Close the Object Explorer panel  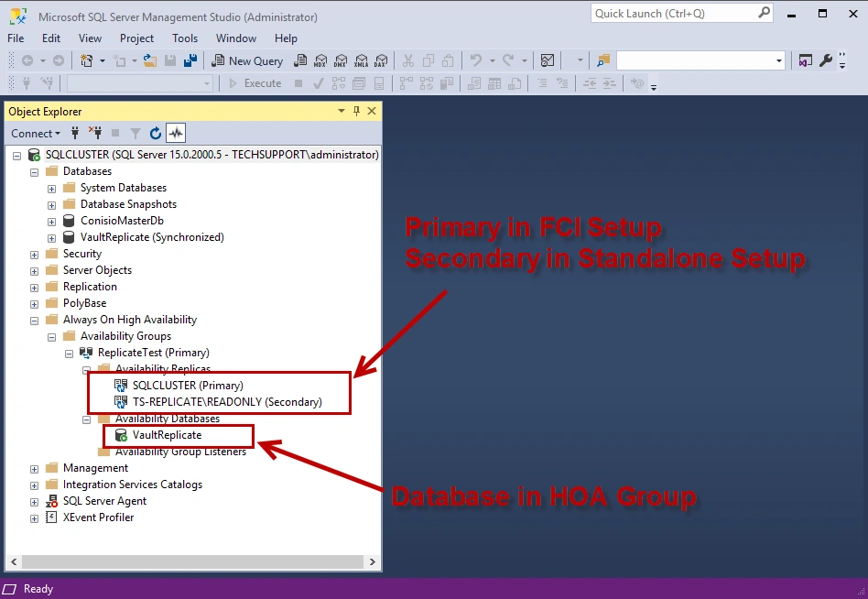[372, 111]
